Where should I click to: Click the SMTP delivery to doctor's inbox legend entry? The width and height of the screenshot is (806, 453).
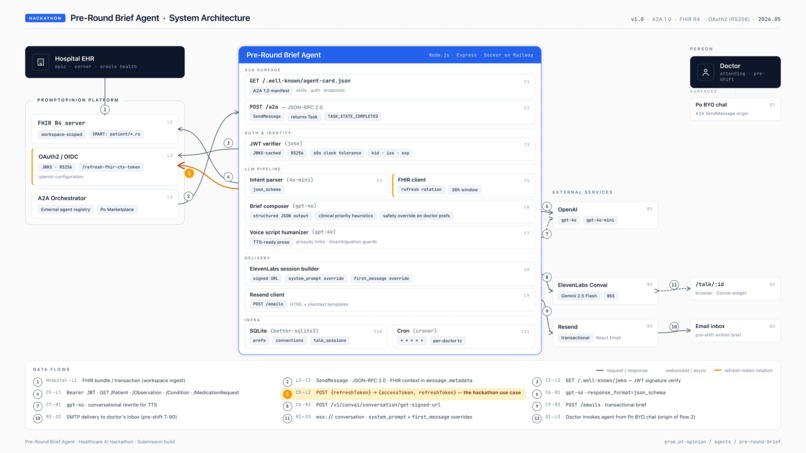click(x=122, y=418)
